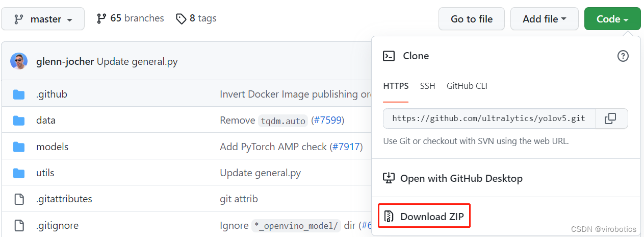
Task: Switch to the SSH tab
Action: click(427, 86)
